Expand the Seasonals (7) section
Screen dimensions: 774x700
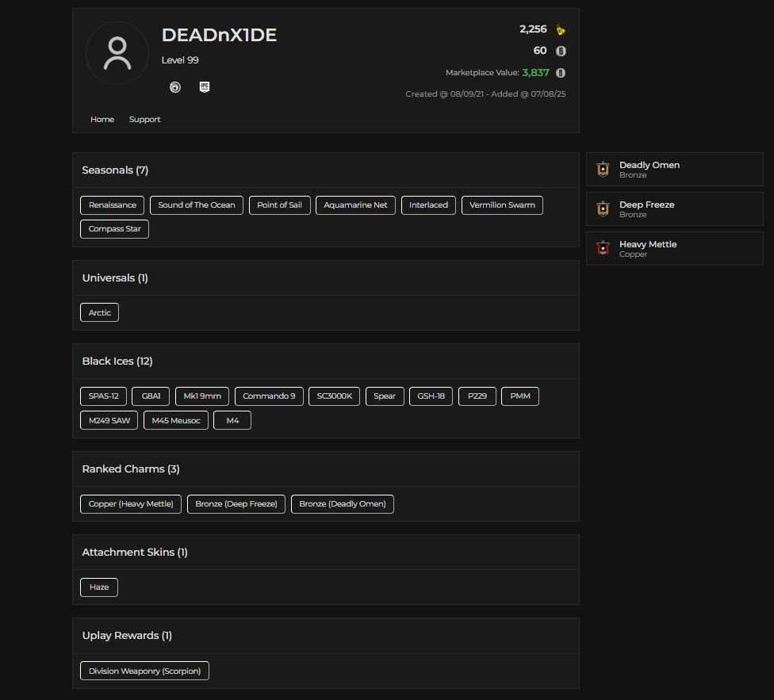[x=115, y=170]
